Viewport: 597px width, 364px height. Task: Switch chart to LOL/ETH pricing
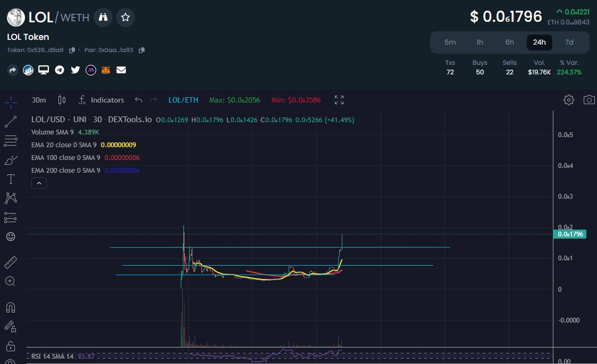(183, 100)
